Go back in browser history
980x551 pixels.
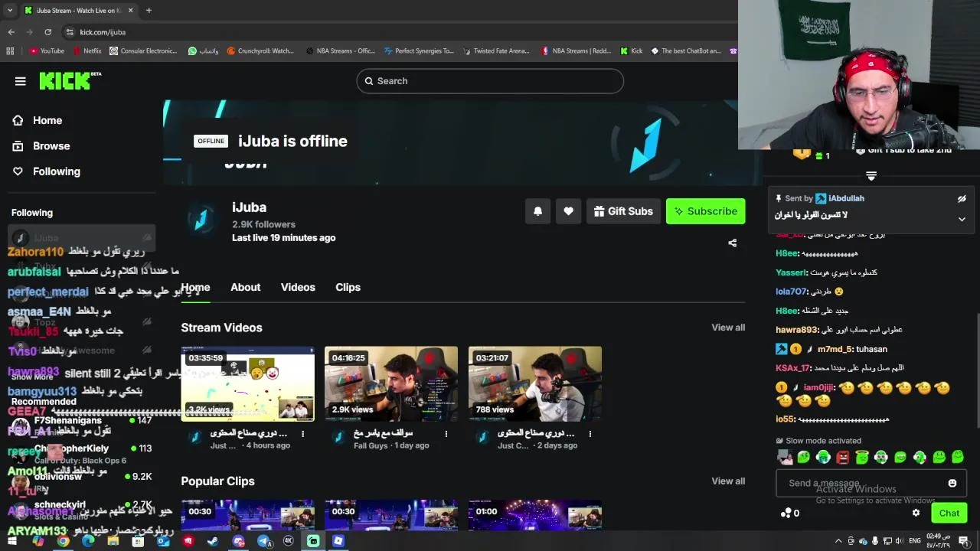tap(11, 32)
